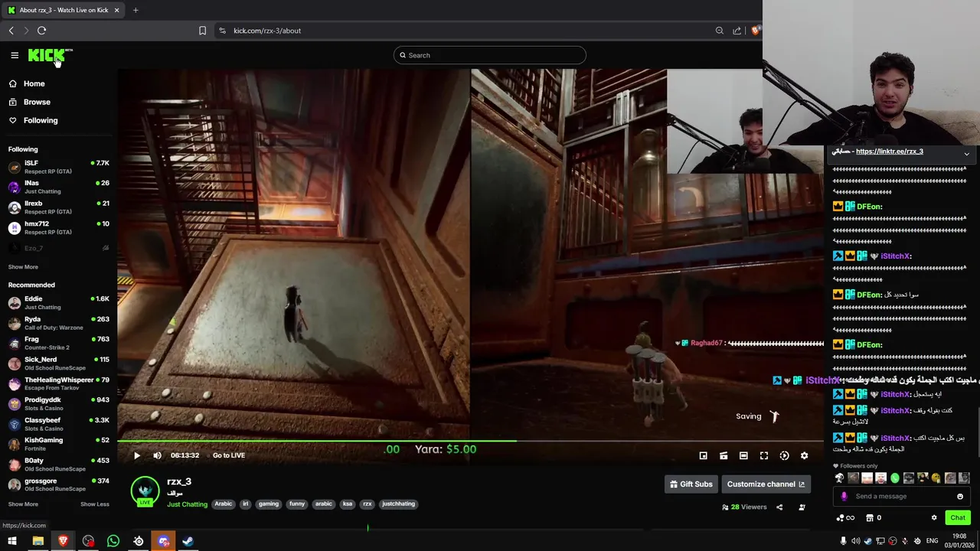Select the gaming tag

(x=269, y=504)
